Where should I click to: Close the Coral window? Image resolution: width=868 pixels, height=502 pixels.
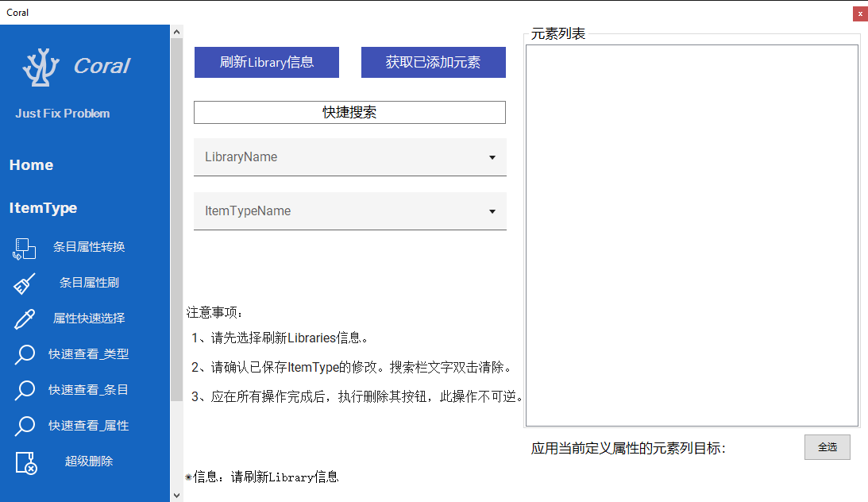click(860, 14)
